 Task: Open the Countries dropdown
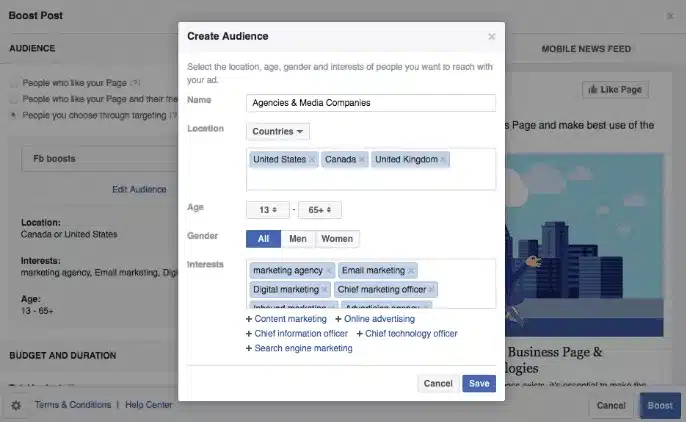click(x=278, y=132)
